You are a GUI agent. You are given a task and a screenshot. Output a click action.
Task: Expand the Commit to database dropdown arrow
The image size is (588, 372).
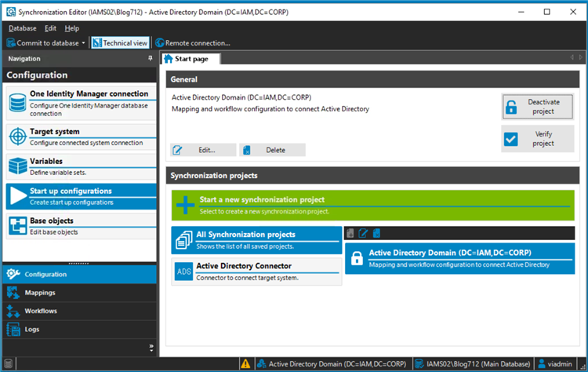coord(83,43)
